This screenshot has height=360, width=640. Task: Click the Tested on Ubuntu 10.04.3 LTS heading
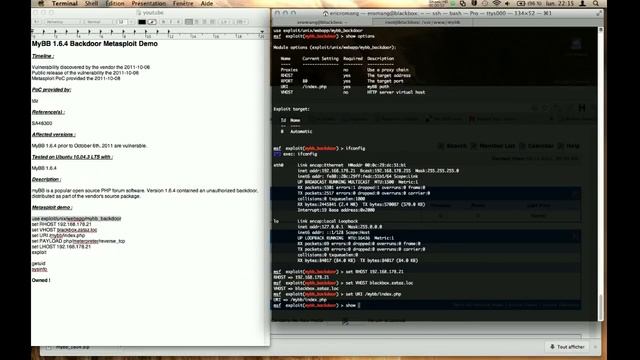[x=72, y=157]
